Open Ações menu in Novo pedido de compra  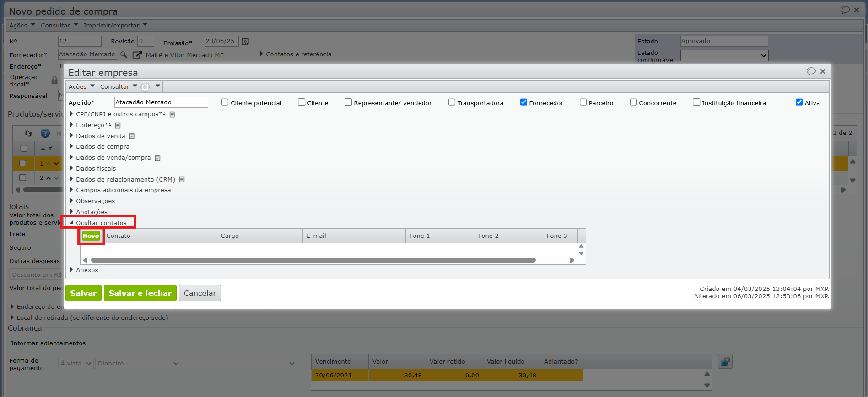click(22, 25)
